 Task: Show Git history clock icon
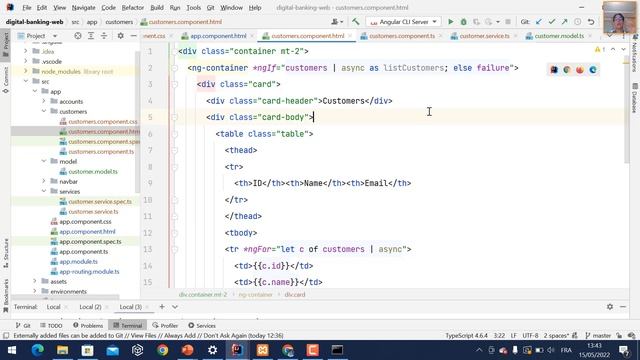[578, 22]
